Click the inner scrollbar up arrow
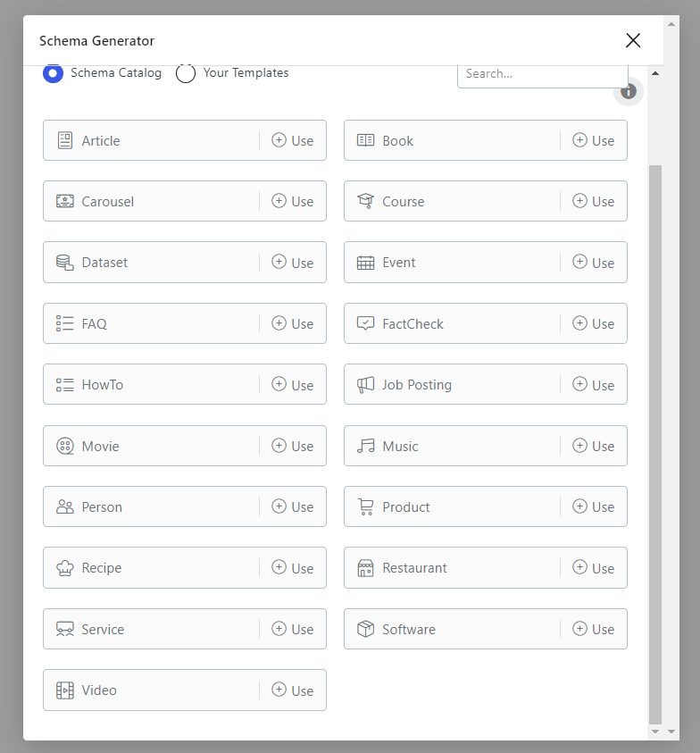Screen dimensions: 700x753 coord(654,73)
